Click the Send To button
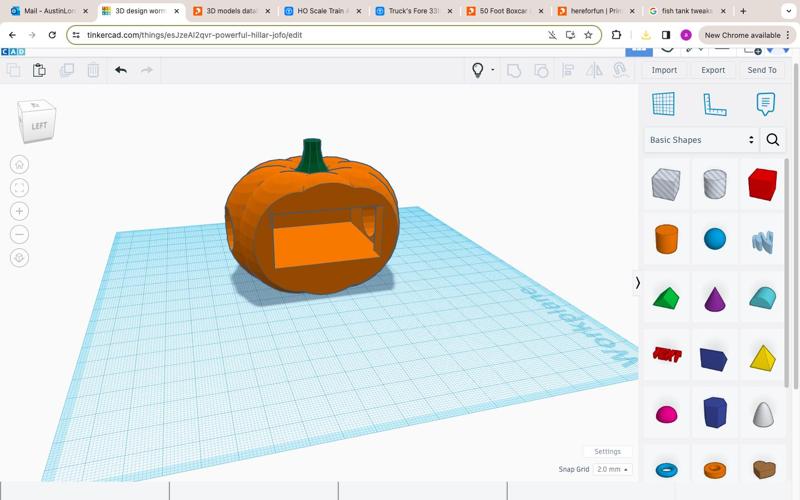The height and width of the screenshot is (500, 800). pos(762,70)
